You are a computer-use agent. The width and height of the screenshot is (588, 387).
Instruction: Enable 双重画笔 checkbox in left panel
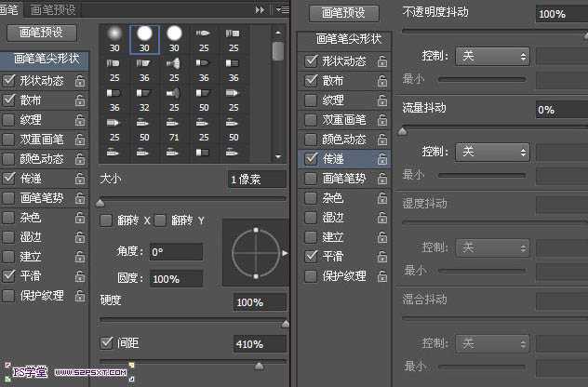(x=8, y=140)
